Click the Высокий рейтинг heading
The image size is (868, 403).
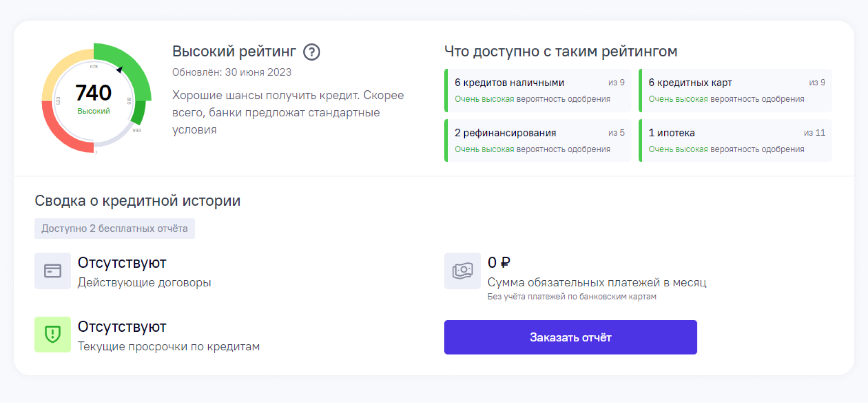[x=234, y=51]
